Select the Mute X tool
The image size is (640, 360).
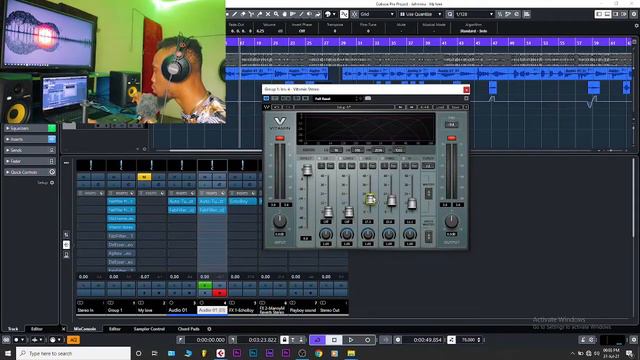268,14
